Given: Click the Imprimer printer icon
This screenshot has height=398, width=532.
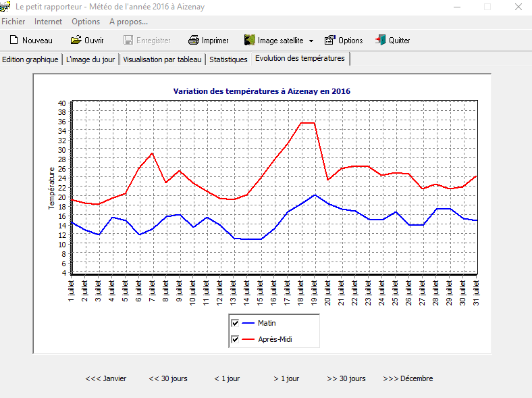Looking at the screenshot, I should [x=193, y=41].
